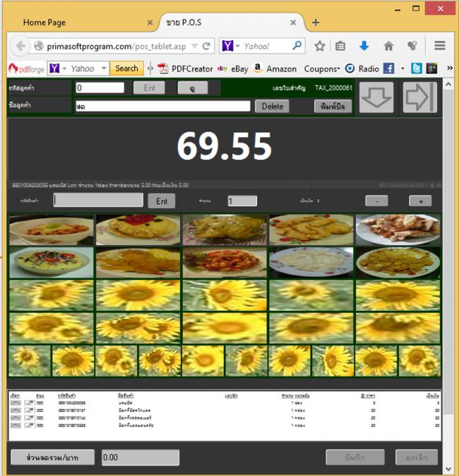Open the Coupons dropdown
459x476 pixels.
pos(322,69)
